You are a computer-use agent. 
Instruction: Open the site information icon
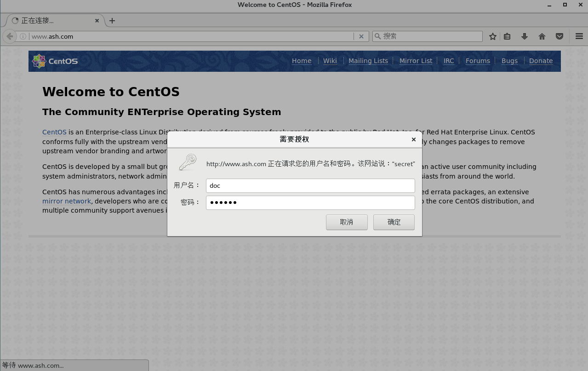tap(23, 36)
